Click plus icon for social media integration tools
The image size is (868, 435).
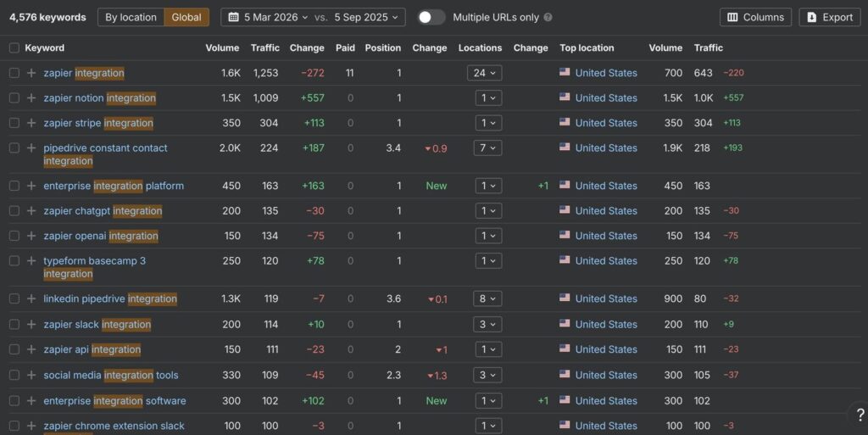click(x=31, y=375)
